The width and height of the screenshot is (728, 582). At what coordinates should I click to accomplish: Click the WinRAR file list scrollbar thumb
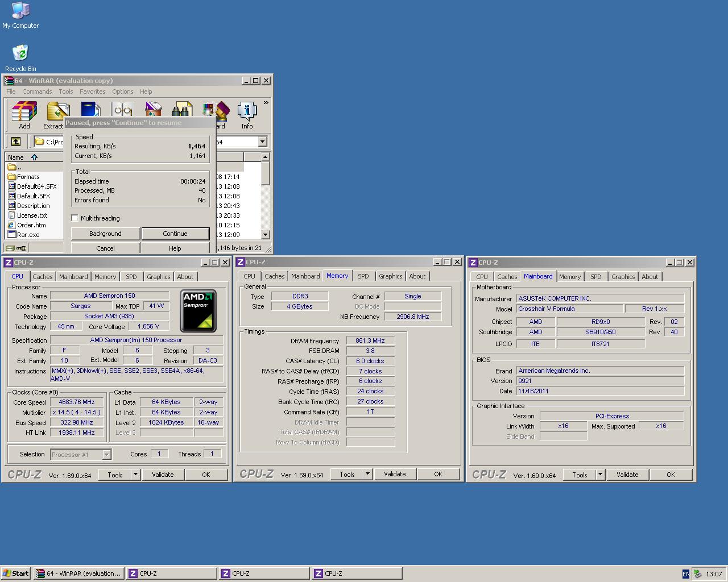(x=265, y=173)
